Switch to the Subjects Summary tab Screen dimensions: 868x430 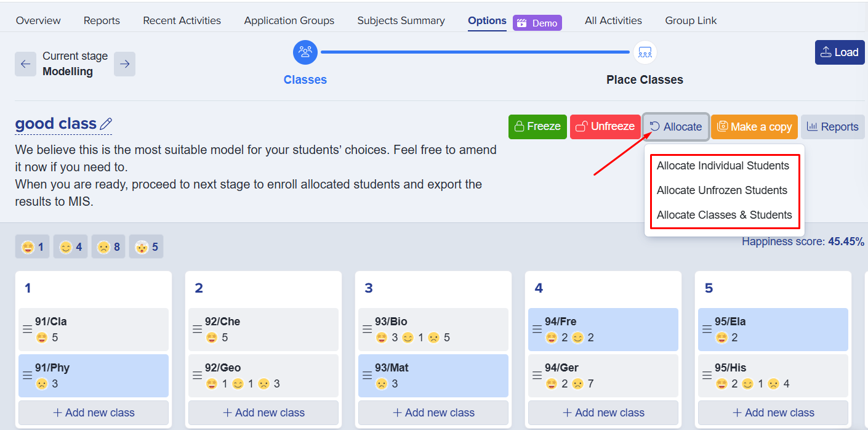[401, 20]
